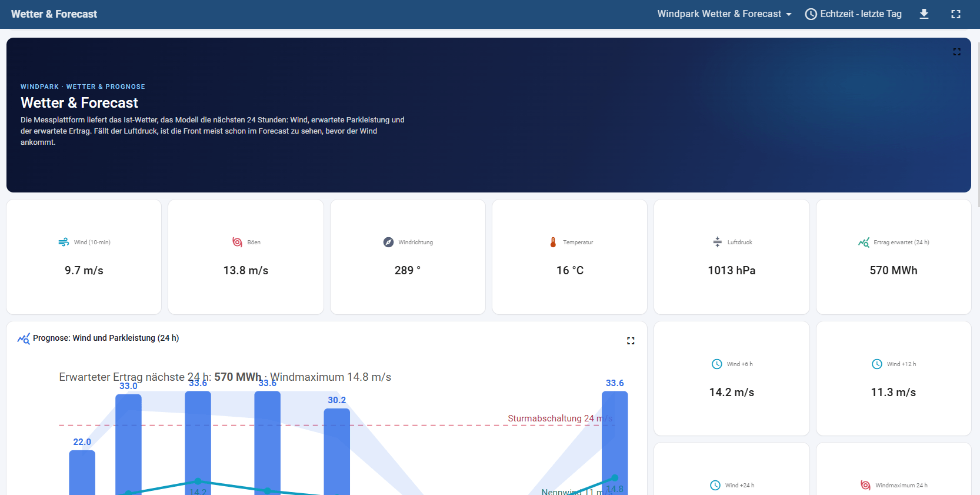This screenshot has width=980, height=495.
Task: Click the Windrichtung compass icon
Action: [x=388, y=242]
